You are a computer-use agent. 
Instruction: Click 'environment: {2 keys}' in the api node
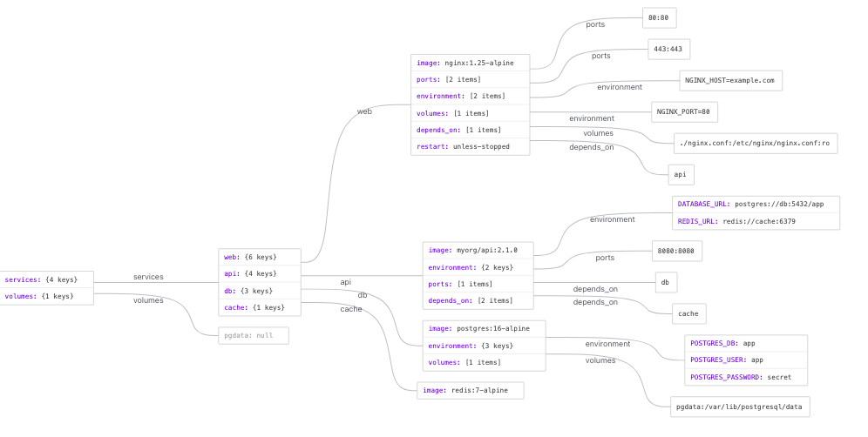click(x=478, y=267)
